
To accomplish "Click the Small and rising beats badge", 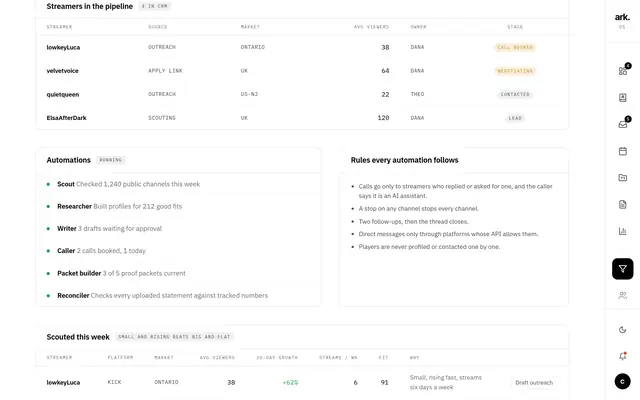I will (x=174, y=337).
